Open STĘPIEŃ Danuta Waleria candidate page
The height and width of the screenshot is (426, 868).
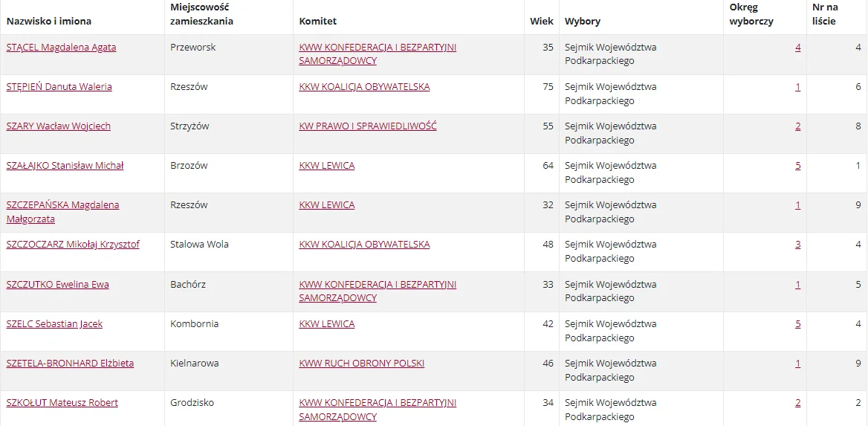pyautogui.click(x=59, y=87)
